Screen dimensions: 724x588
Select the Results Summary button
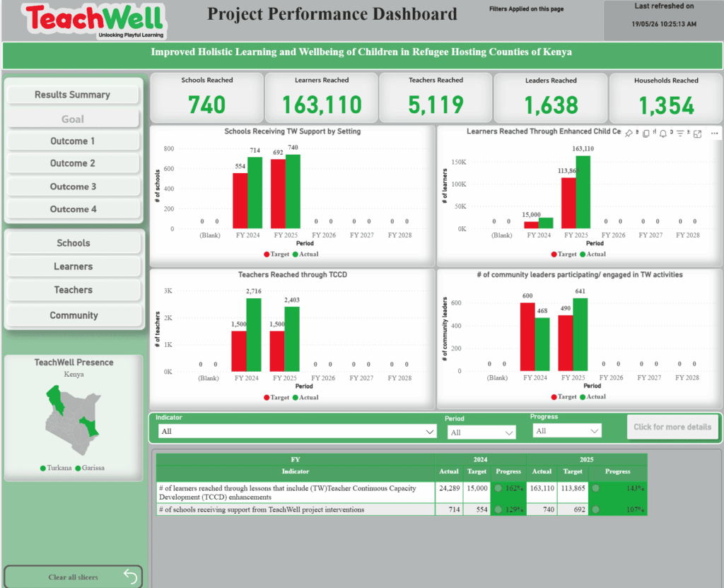tap(73, 95)
